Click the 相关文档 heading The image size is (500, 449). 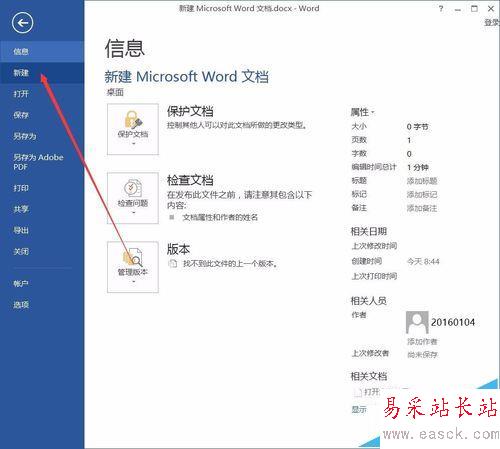369,376
